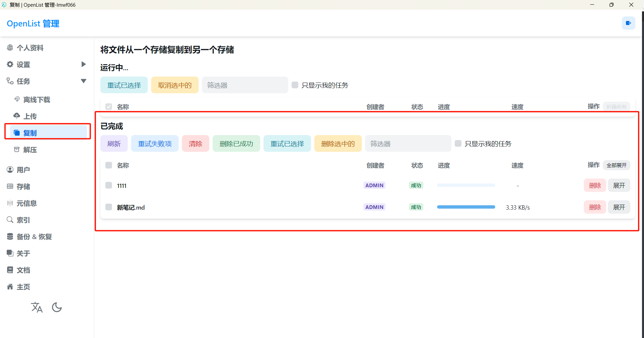
Task: Select the checkbox for task 1111
Action: (x=109, y=185)
